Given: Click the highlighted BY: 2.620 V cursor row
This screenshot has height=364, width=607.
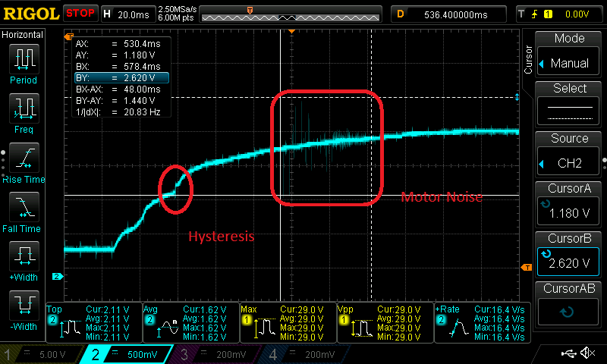Looking at the screenshot, I should (x=122, y=78).
